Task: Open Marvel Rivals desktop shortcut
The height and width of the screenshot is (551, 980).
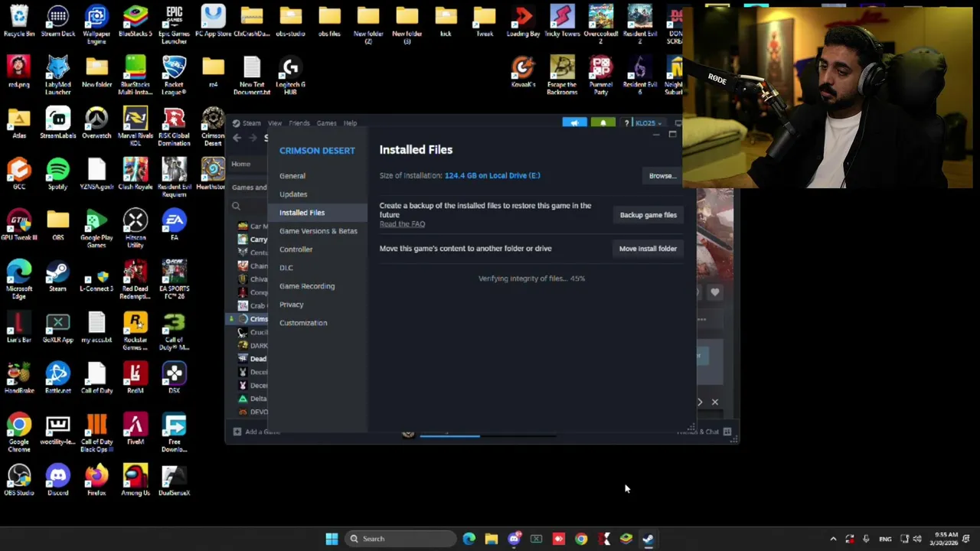Action: pos(135,126)
